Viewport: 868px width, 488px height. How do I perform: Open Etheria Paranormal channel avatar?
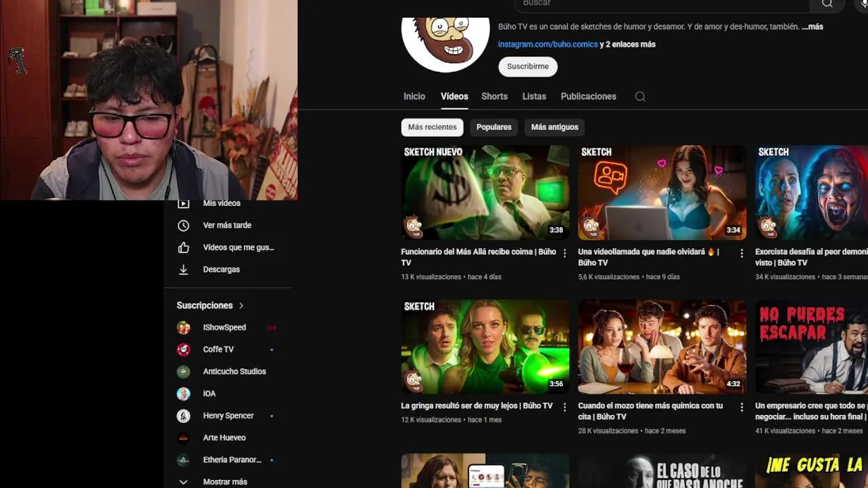pos(183,460)
